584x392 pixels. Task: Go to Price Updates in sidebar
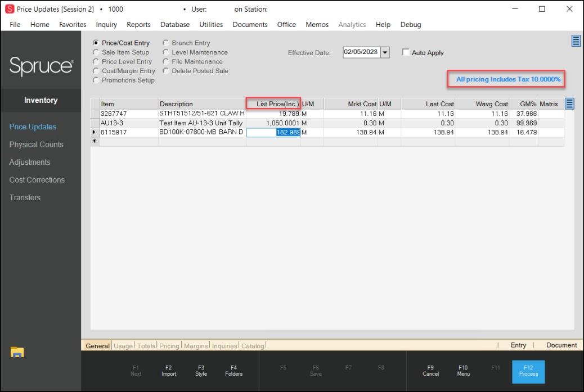tap(33, 127)
